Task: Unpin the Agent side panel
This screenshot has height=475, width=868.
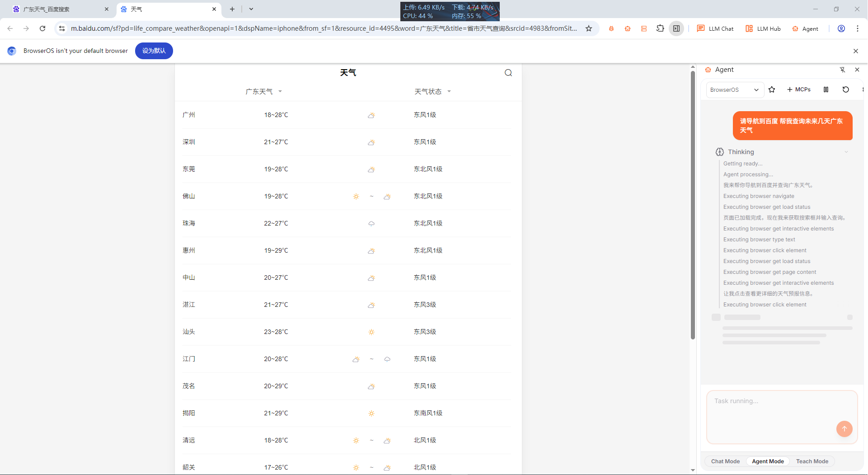Action: pos(842,70)
